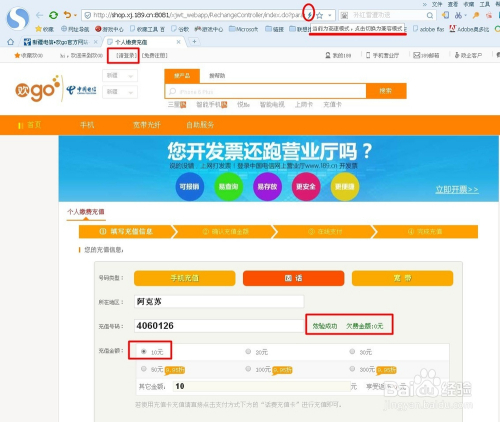The width and height of the screenshot is (500, 422).
Task: Open a new tab with plus button
Action: coord(194,42)
